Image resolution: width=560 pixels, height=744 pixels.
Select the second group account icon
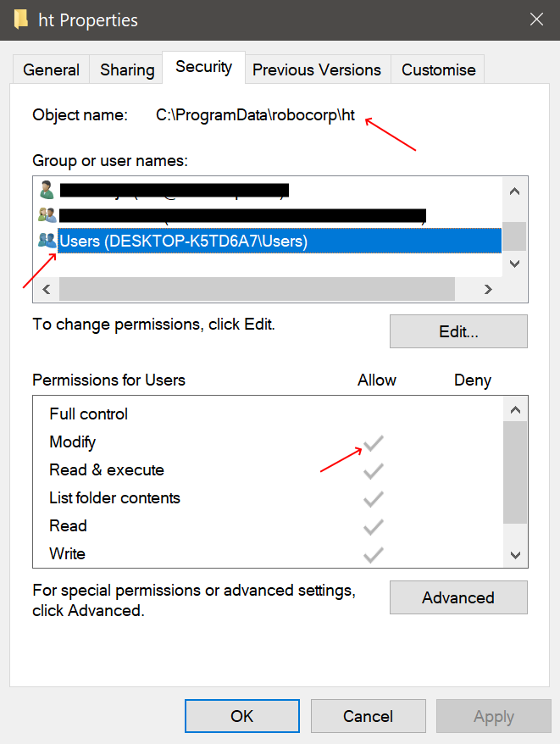click(47, 215)
